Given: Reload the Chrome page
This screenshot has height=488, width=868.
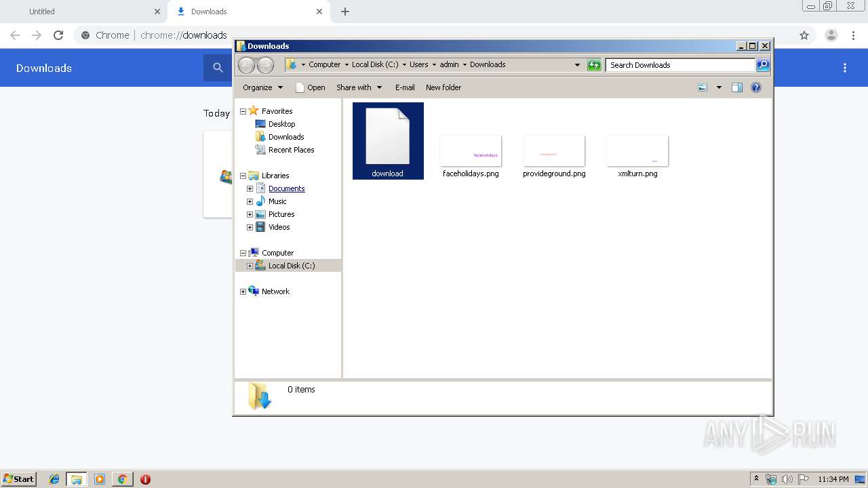Looking at the screenshot, I should coord(58,35).
